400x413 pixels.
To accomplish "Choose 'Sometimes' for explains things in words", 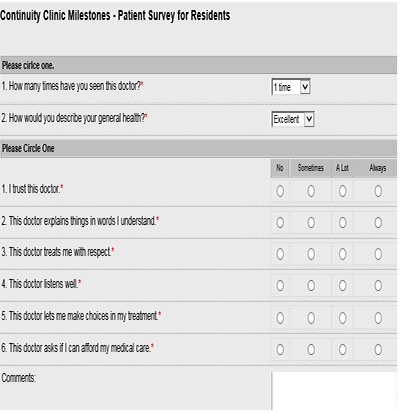I will (x=311, y=222).
